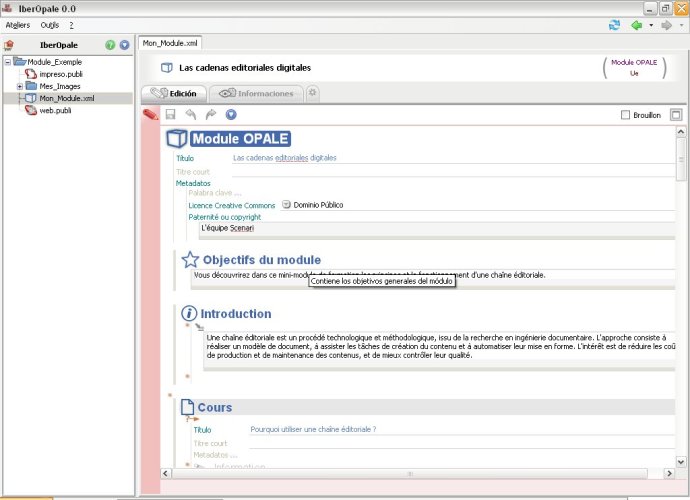The width and height of the screenshot is (690, 500).
Task: Select the Mes_Images folder
Action: click(x=60, y=86)
